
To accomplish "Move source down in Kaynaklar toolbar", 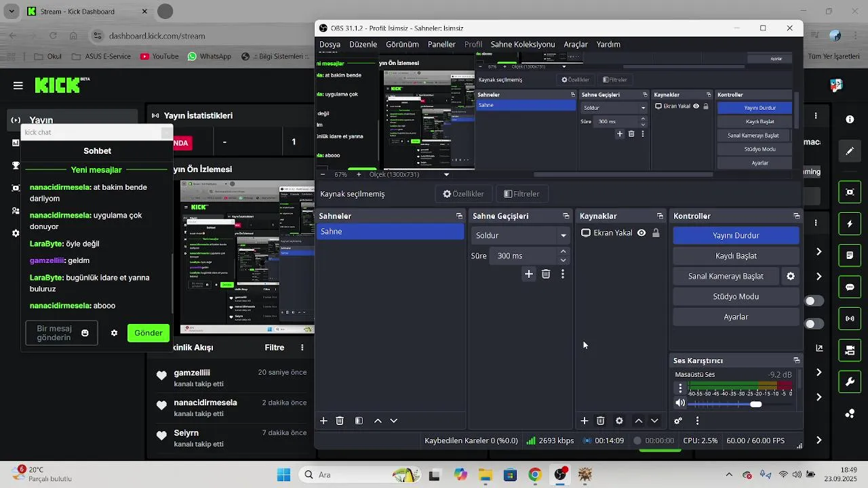I will (x=654, y=421).
